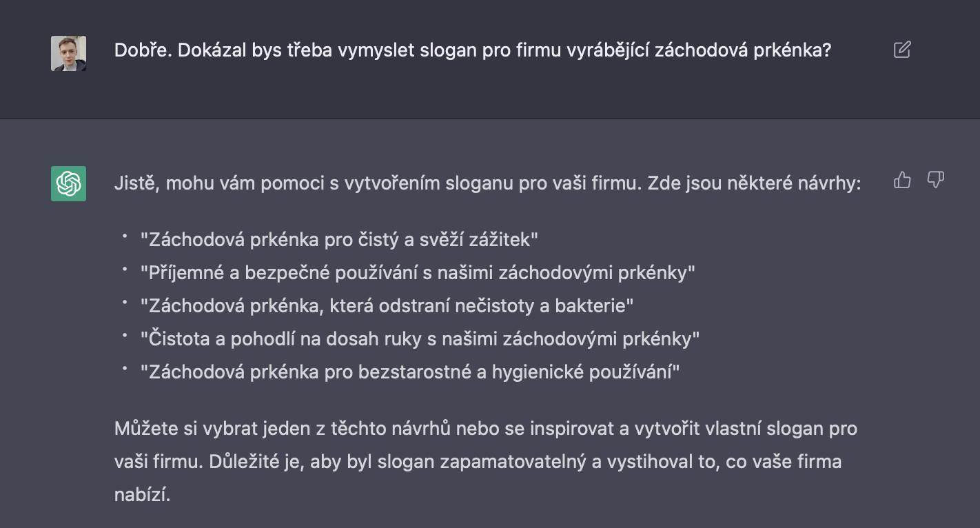Click the user profile avatar
This screenshot has width=980, height=528.
click(x=69, y=53)
